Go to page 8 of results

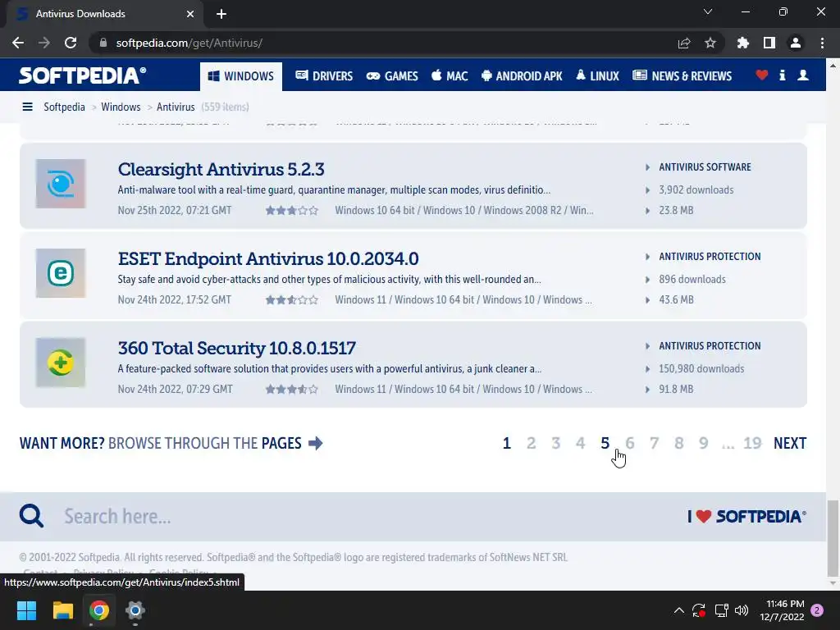pos(678,443)
